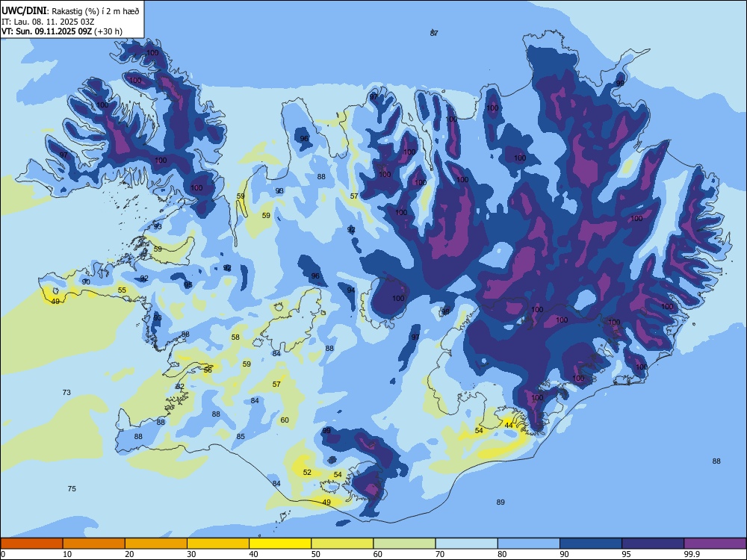This screenshot has height=560, width=747.
Task: Click the 'VT: Sun. 09.11.2025 09Z' line
Action: (x=46, y=31)
